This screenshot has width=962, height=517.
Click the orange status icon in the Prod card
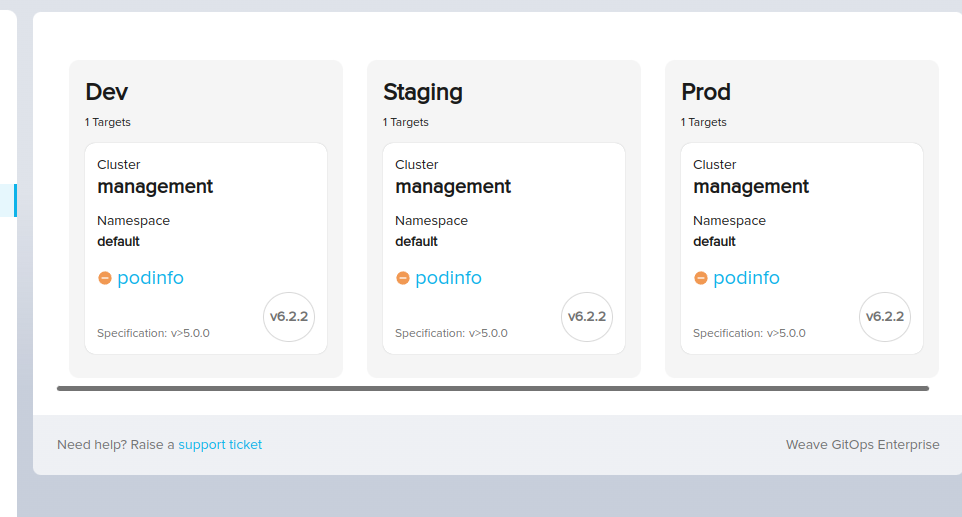pos(701,278)
